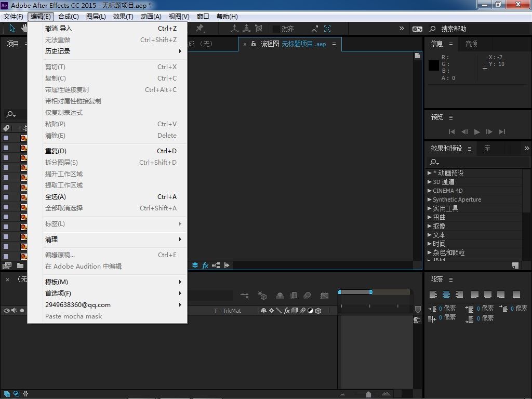
Task: Toggle the flowchart panel lock icon
Action: pos(254,44)
